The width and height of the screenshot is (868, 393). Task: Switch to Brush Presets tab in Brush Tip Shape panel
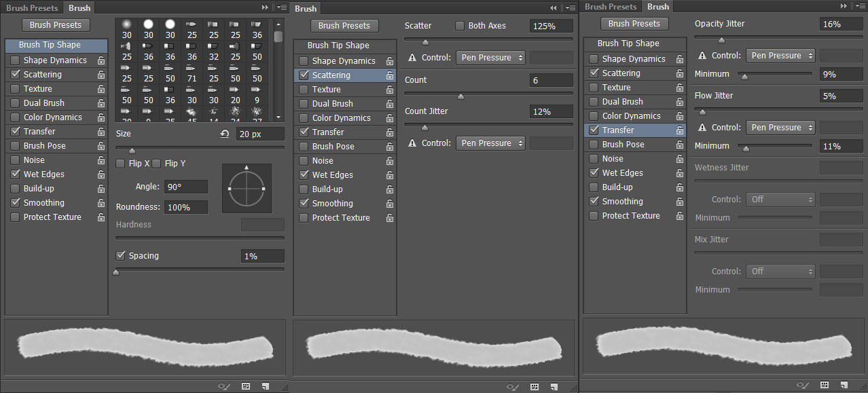pyautogui.click(x=32, y=8)
